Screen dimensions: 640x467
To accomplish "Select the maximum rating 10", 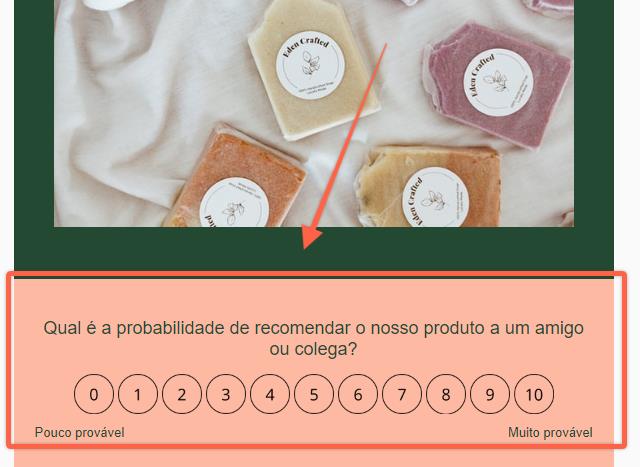I will coord(534,394).
